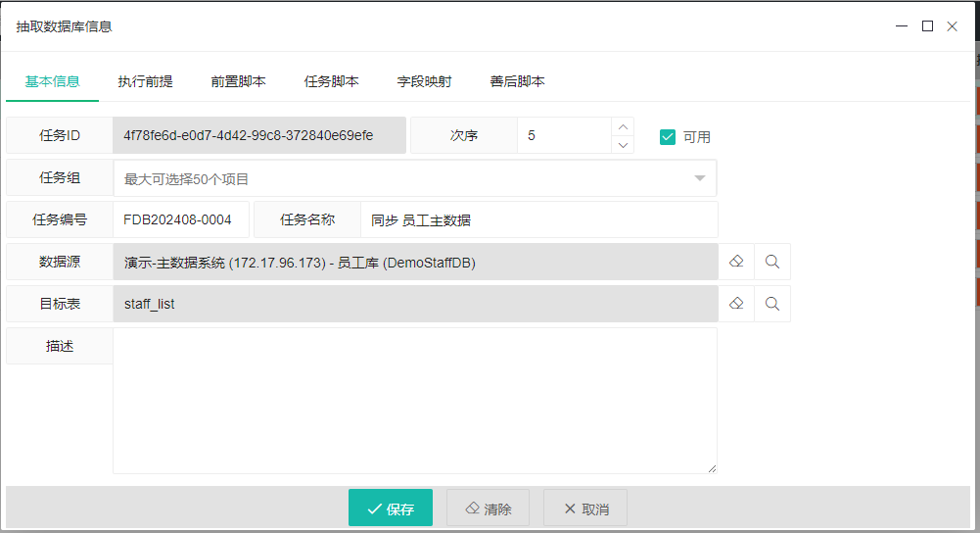Click the 保存 button
Viewport: 980px width, 533px height.
tap(391, 508)
